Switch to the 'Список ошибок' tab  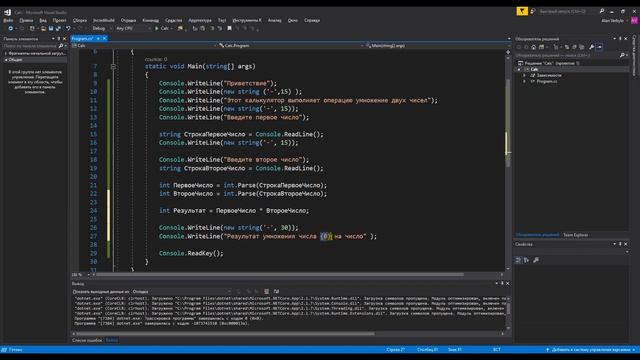(x=87, y=340)
